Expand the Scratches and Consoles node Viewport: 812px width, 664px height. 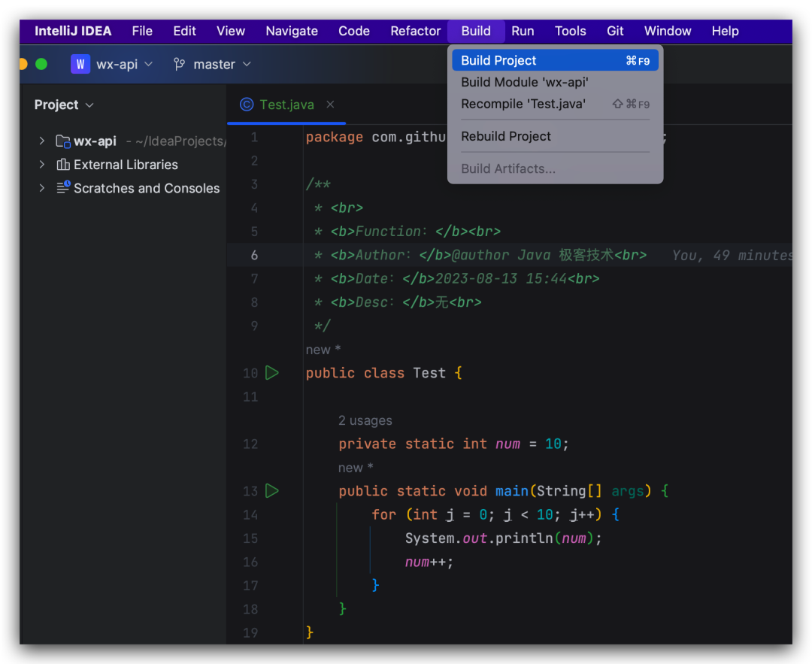(42, 189)
